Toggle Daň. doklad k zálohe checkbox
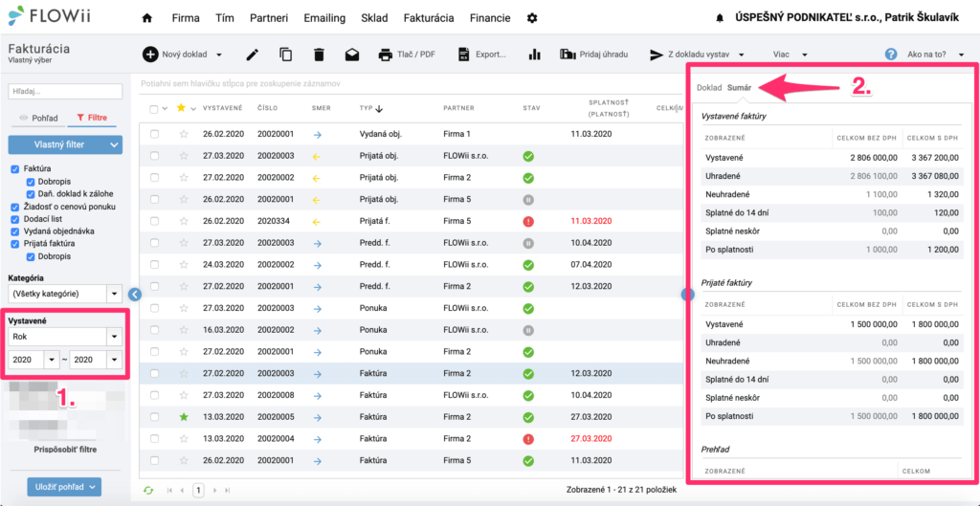 tap(30, 193)
